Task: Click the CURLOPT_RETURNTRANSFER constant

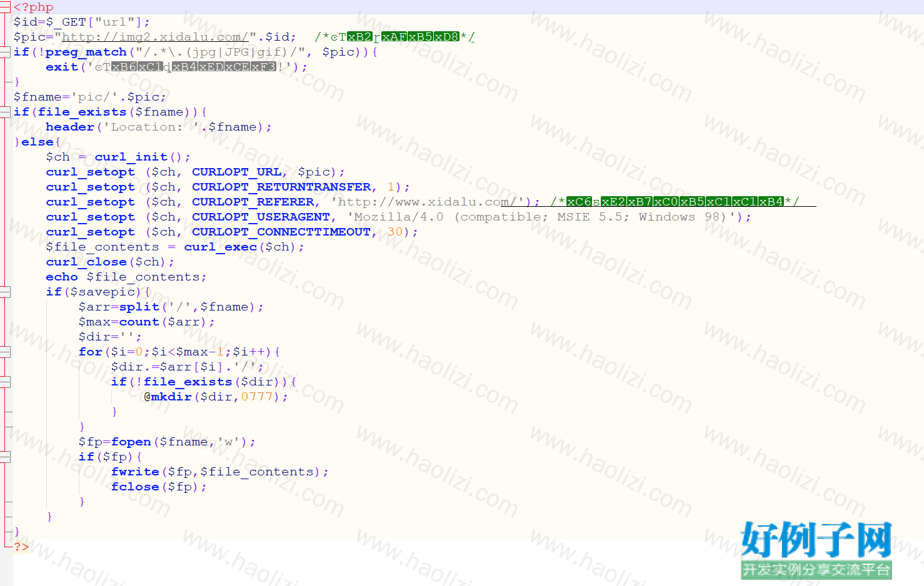Action: coord(281,187)
